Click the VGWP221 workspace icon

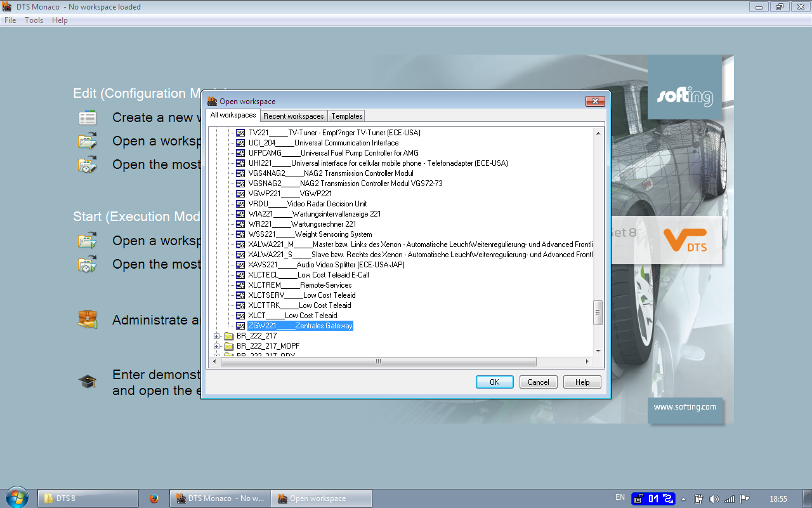tap(240, 194)
